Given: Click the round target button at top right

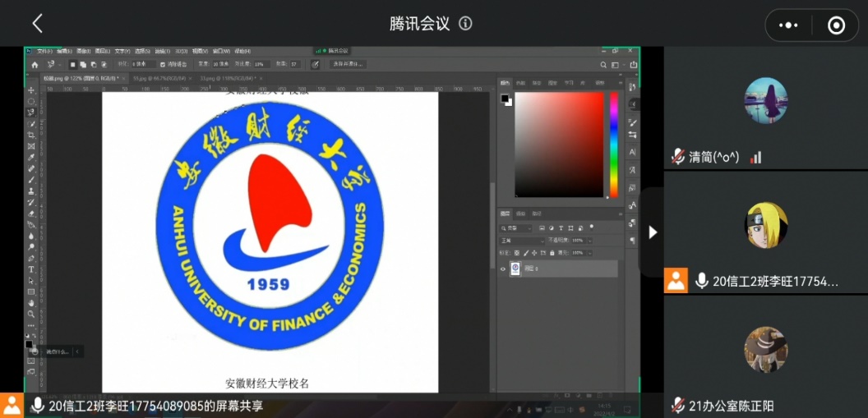Looking at the screenshot, I should point(836,25).
